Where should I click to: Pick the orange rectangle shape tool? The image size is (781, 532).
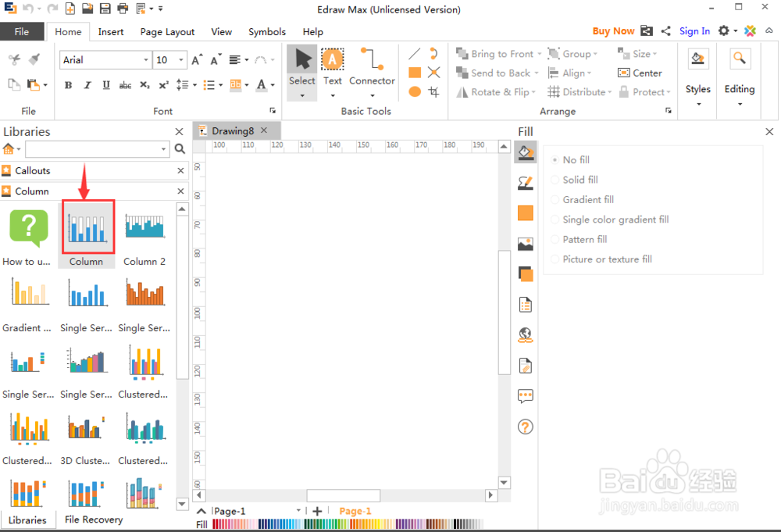click(415, 73)
